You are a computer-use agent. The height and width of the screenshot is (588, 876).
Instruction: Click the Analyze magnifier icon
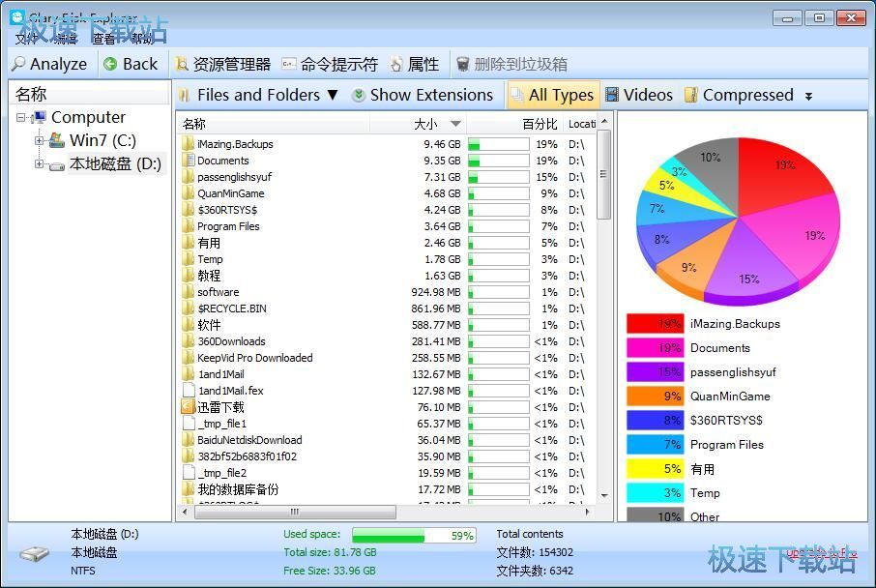[x=18, y=64]
